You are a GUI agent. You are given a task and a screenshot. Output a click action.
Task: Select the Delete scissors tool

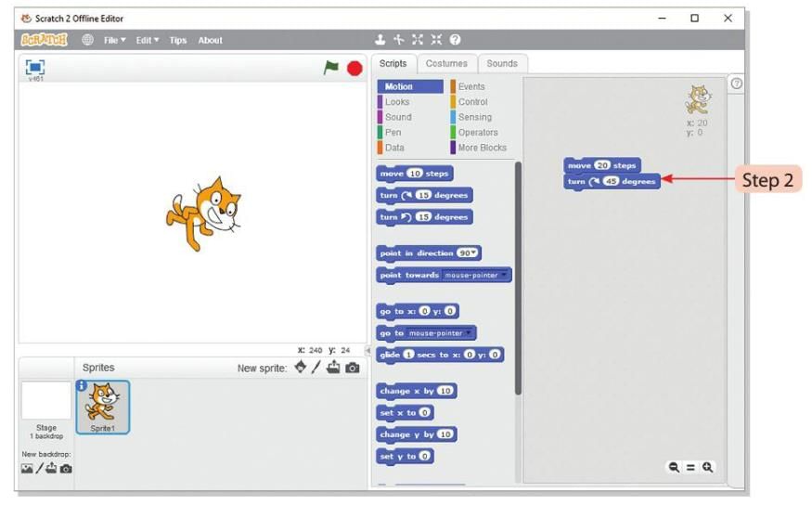coord(399,39)
